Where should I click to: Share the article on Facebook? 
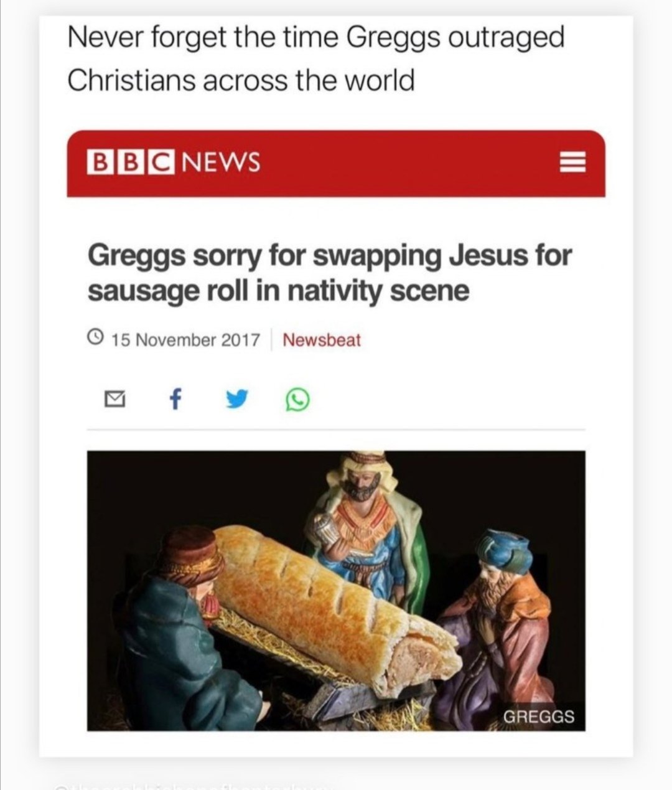tap(175, 400)
